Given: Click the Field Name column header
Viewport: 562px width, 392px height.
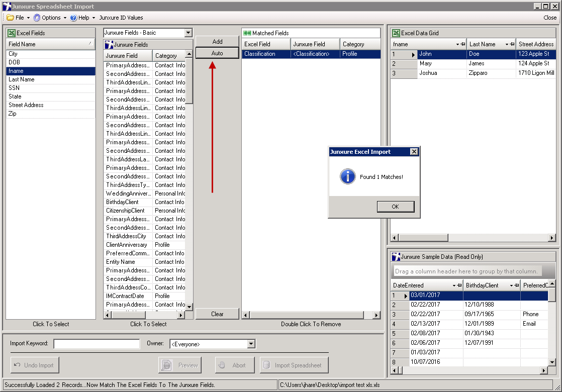Looking at the screenshot, I should 51,44.
